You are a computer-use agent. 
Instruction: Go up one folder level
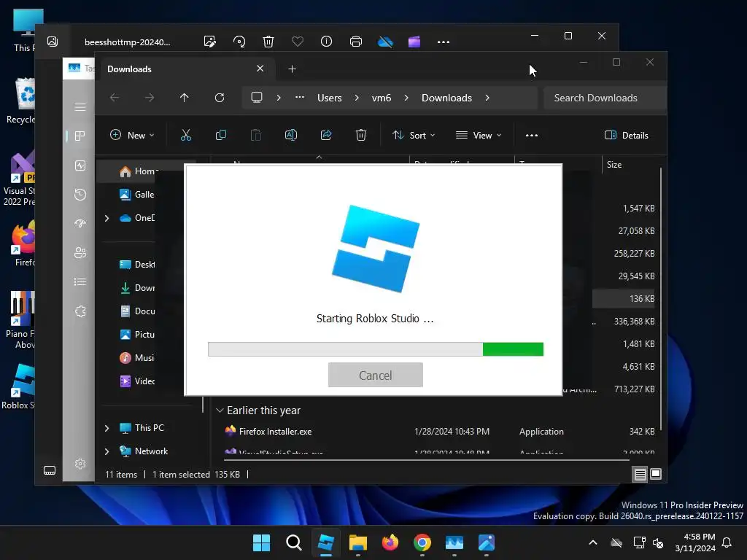185,98
